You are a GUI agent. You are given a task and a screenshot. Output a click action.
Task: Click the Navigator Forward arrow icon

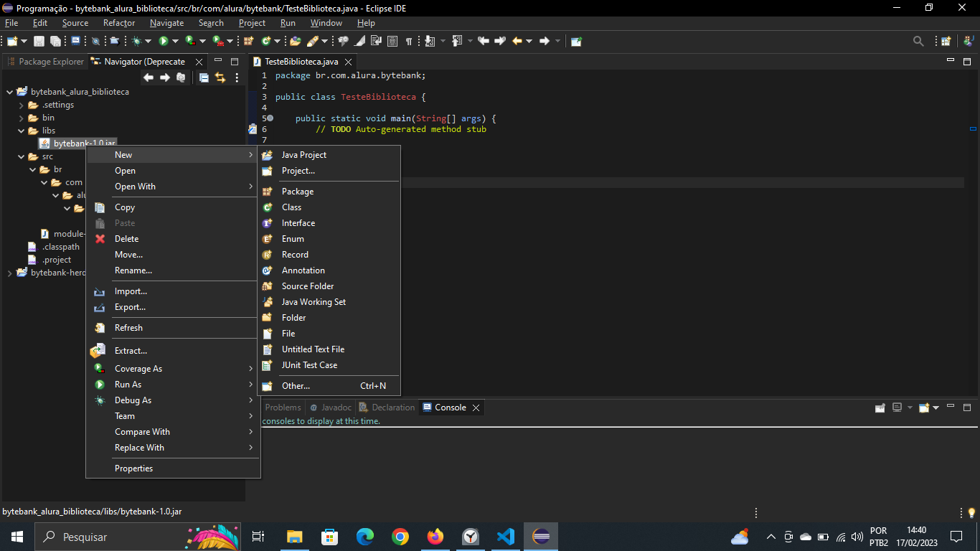pos(165,77)
